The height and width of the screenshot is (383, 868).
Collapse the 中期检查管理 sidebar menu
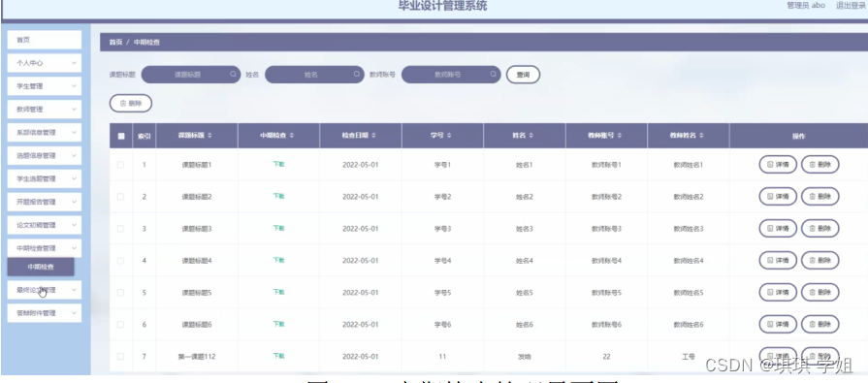pos(45,248)
